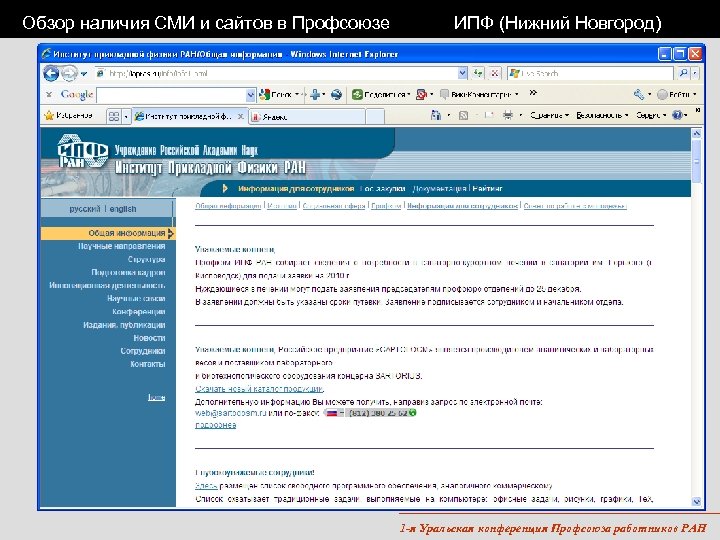The height and width of the screenshot is (540, 720).
Task: Open a new blank tab button
Action: pos(375,117)
